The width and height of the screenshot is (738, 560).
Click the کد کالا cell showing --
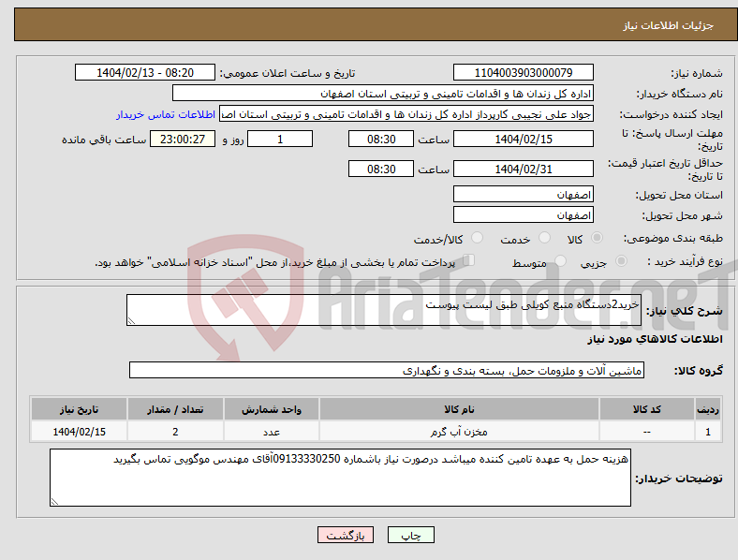click(x=647, y=432)
